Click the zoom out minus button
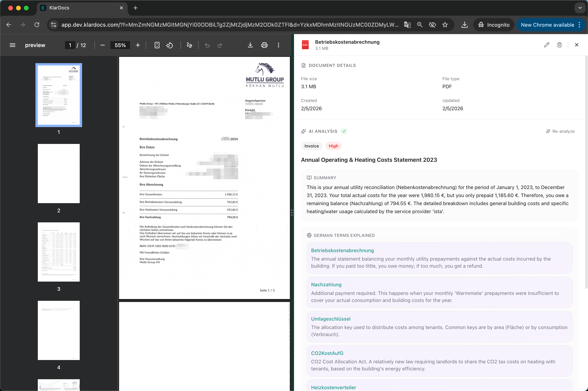This screenshot has width=588, height=391. point(103,45)
